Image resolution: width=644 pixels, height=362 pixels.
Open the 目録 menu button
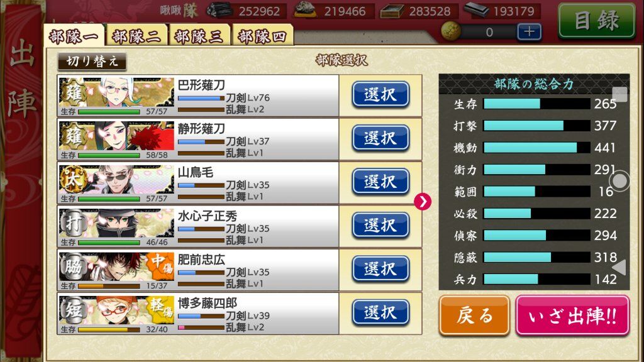click(596, 21)
